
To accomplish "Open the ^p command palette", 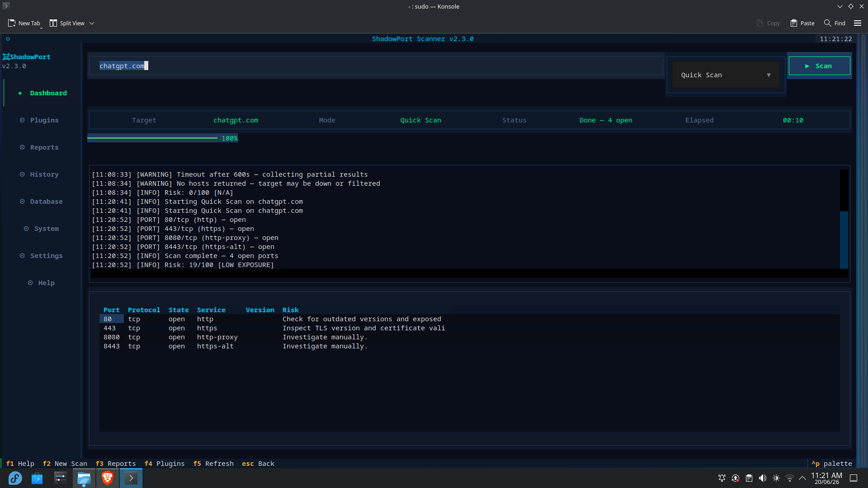I will (x=831, y=464).
